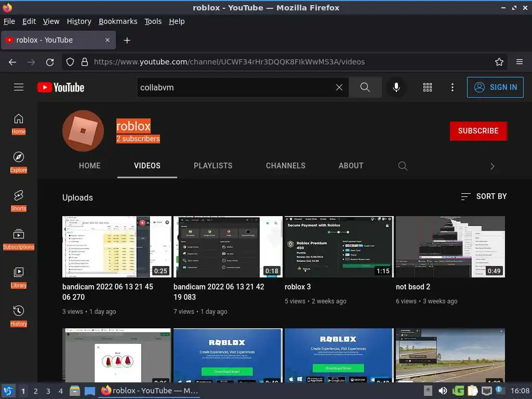Open a new tab

point(127,41)
